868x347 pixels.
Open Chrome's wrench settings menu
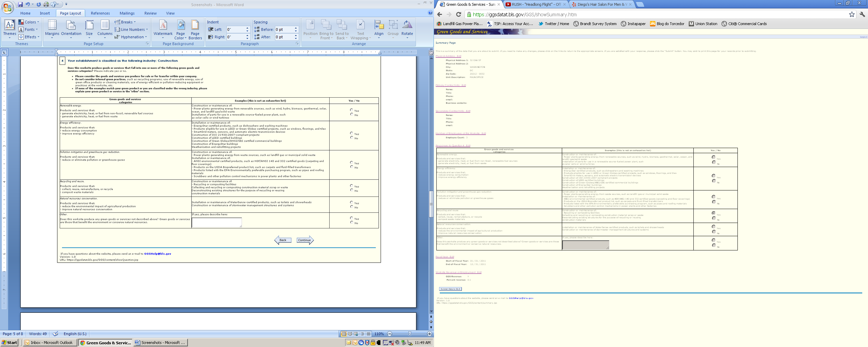[862, 14]
